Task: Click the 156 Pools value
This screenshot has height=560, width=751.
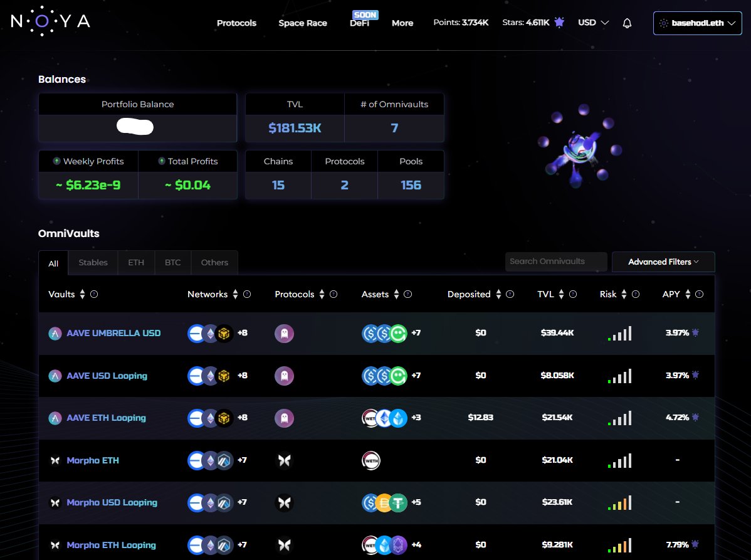Action: 411,186
